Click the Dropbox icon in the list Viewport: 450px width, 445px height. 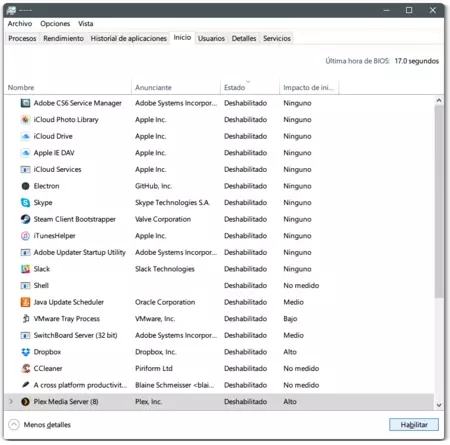(x=25, y=352)
